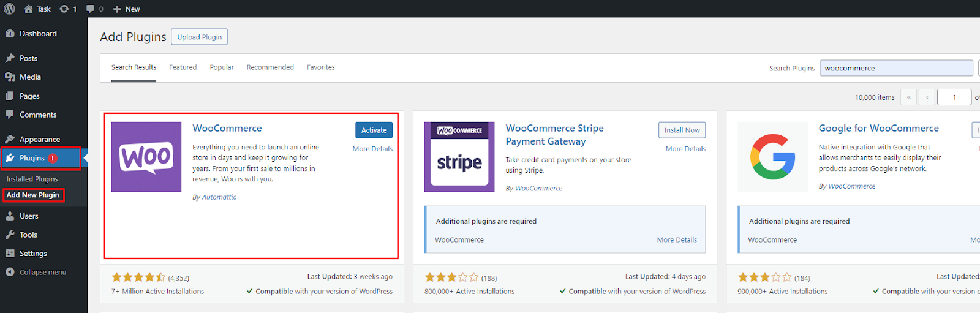The width and height of the screenshot is (980, 313).
Task: Open Appearance menu in sidebar
Action: [40, 140]
